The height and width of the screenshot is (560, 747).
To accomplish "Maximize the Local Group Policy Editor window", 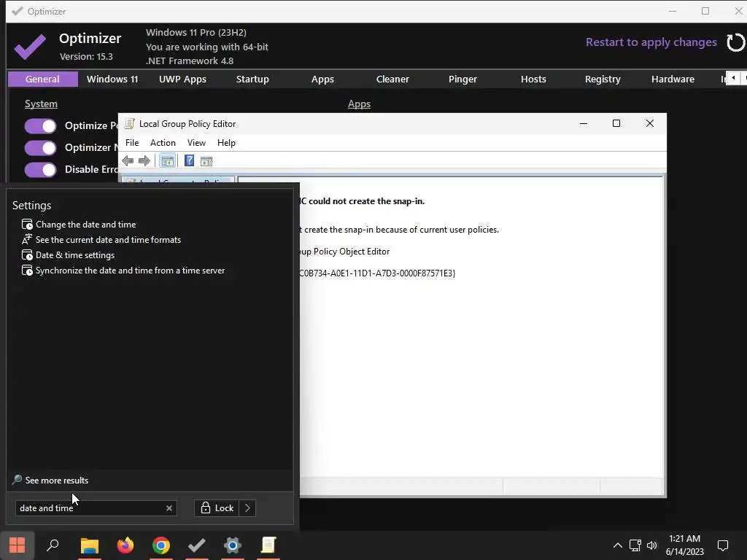I will click(x=616, y=123).
